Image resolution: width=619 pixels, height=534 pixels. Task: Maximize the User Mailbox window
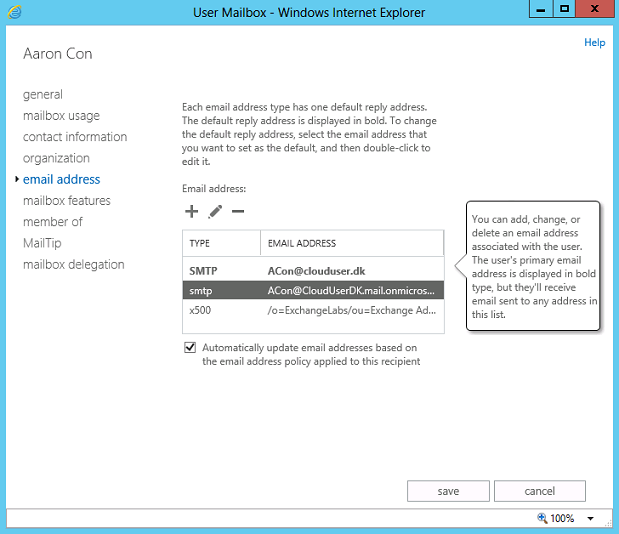[x=565, y=9]
